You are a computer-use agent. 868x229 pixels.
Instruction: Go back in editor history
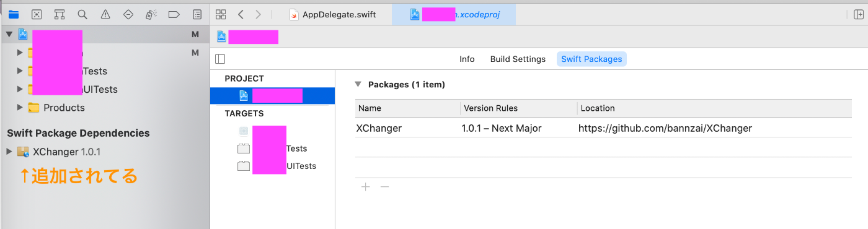(x=241, y=14)
